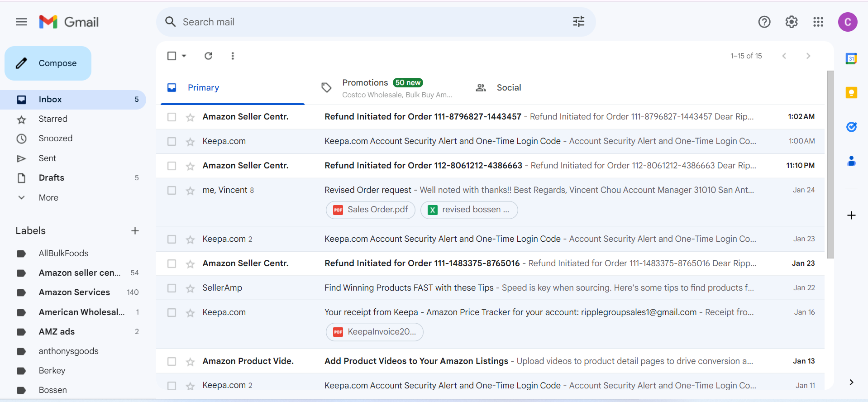868x402 pixels.
Task: Open Contacts side panel icon
Action: 851,161
